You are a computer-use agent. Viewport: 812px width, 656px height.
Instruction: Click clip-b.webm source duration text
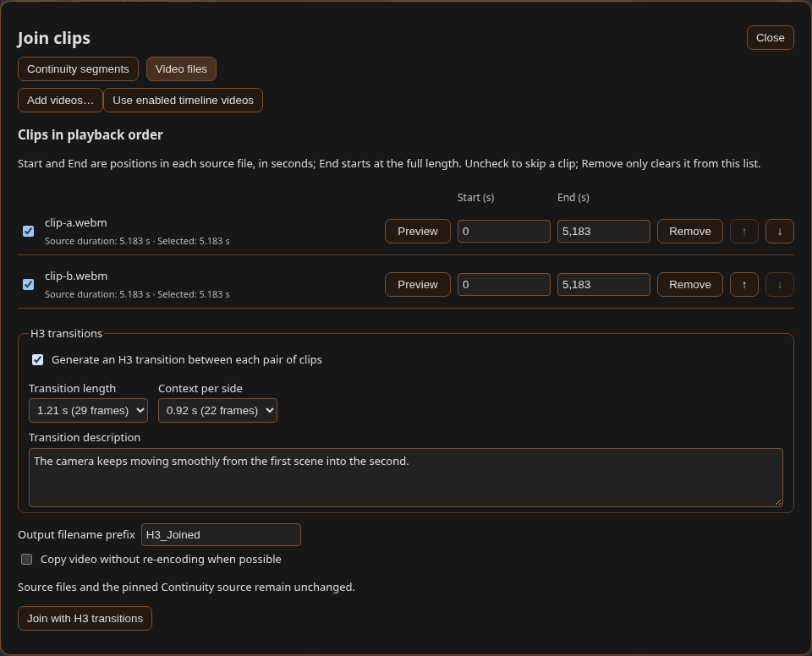click(137, 294)
